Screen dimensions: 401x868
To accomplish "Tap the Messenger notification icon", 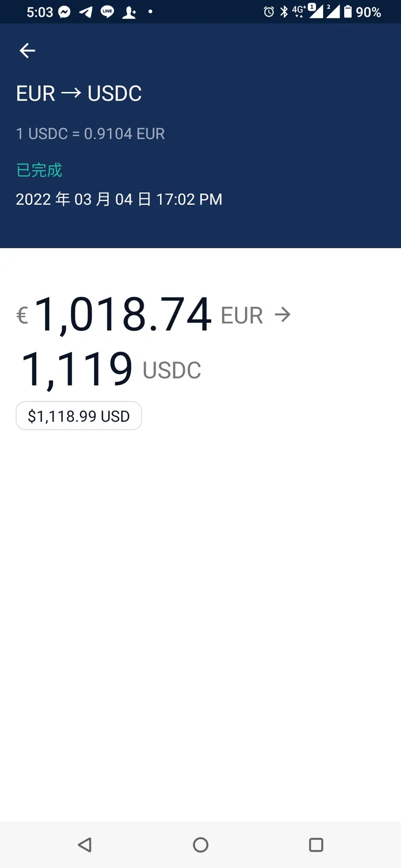I will click(64, 12).
